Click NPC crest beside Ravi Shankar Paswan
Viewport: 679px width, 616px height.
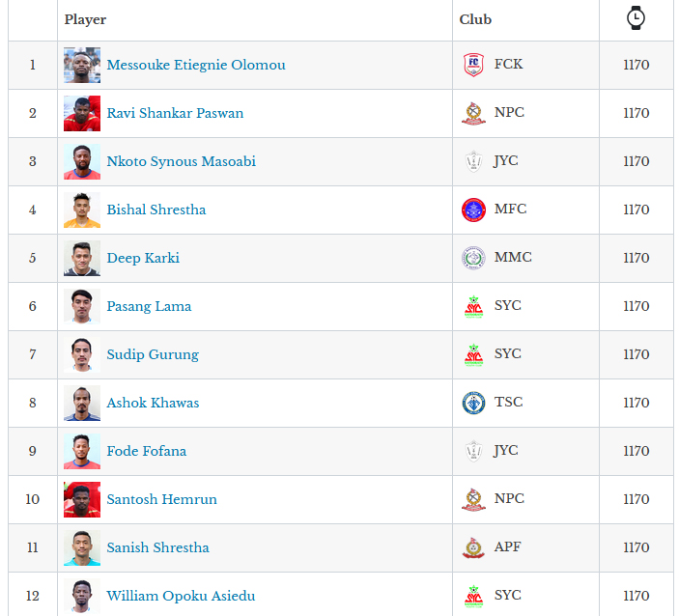click(x=473, y=113)
